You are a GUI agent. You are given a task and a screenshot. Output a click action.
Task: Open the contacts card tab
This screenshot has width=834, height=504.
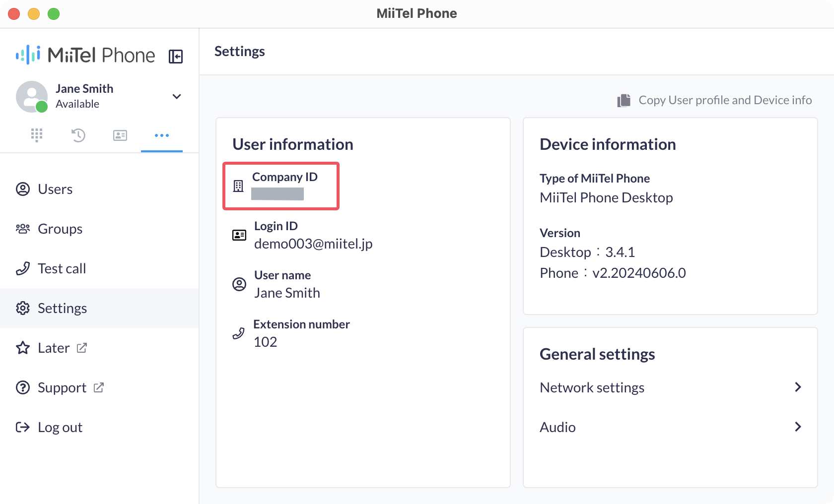pyautogui.click(x=120, y=135)
